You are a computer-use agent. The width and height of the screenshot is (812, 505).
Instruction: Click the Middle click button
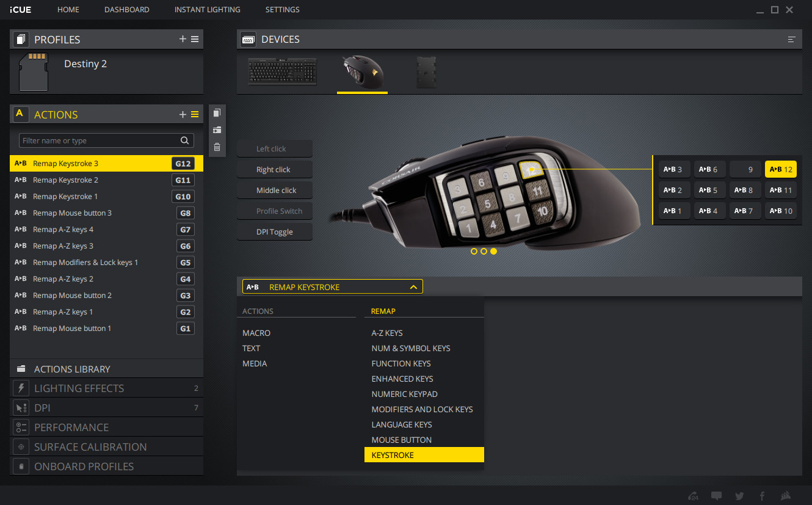point(275,191)
